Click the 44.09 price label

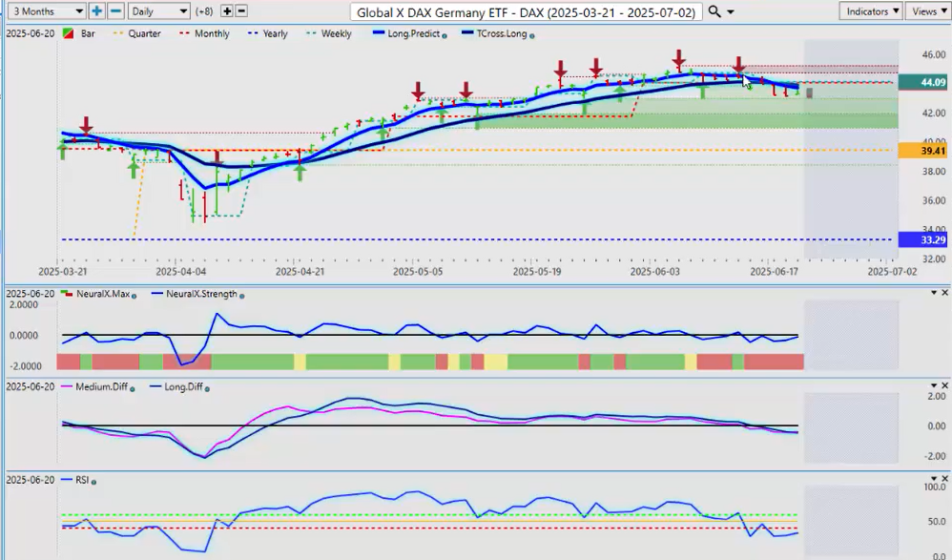point(922,82)
